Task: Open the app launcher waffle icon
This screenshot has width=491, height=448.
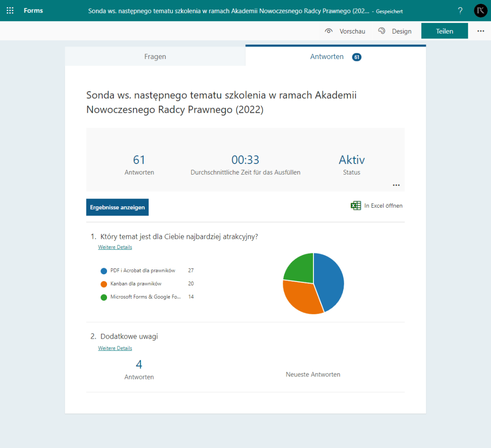Action: point(10,11)
